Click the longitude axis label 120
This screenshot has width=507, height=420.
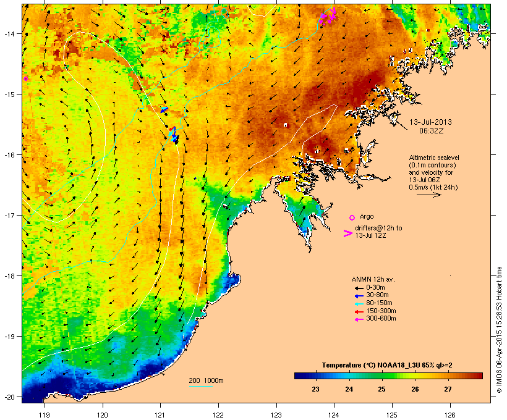click(103, 415)
